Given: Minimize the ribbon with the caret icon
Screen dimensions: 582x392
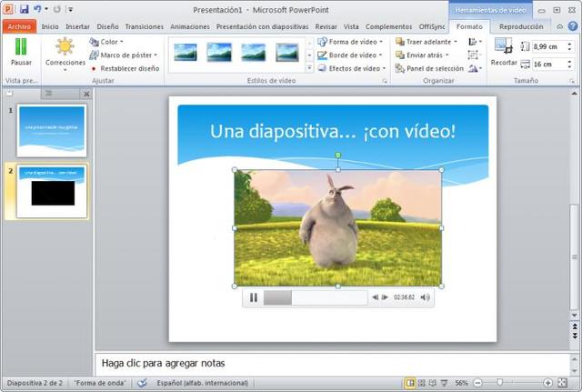Looking at the screenshot, I should tap(560, 26).
